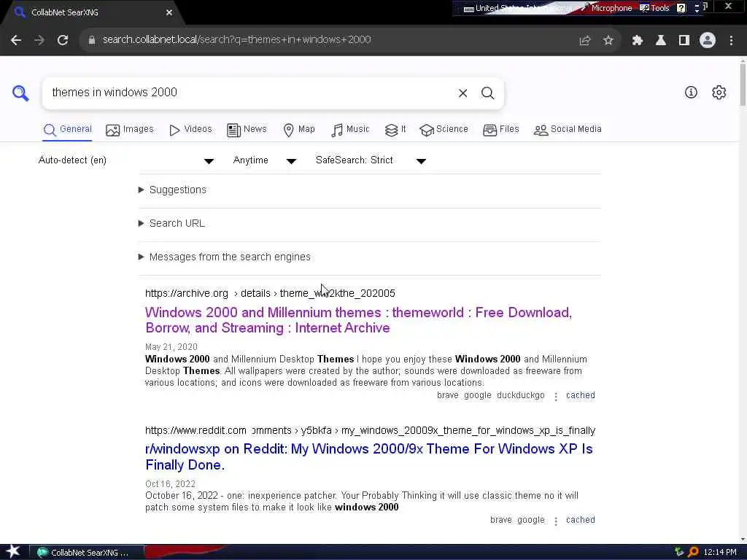Switch to the Science category tab

(444, 130)
